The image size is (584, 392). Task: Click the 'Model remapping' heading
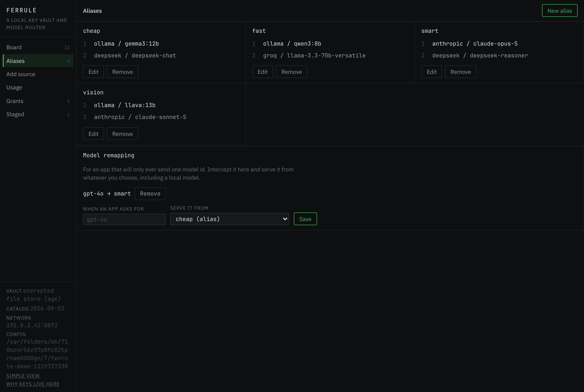109,155
